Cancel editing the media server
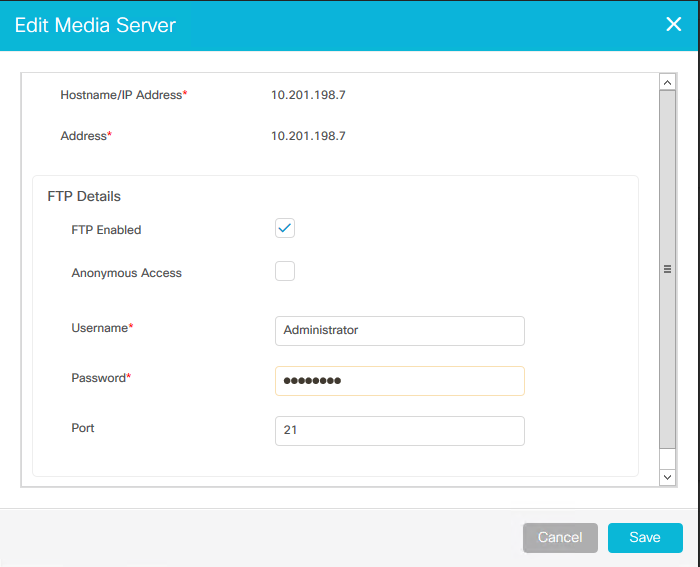Screen dimensions: 700x567 point(560,538)
